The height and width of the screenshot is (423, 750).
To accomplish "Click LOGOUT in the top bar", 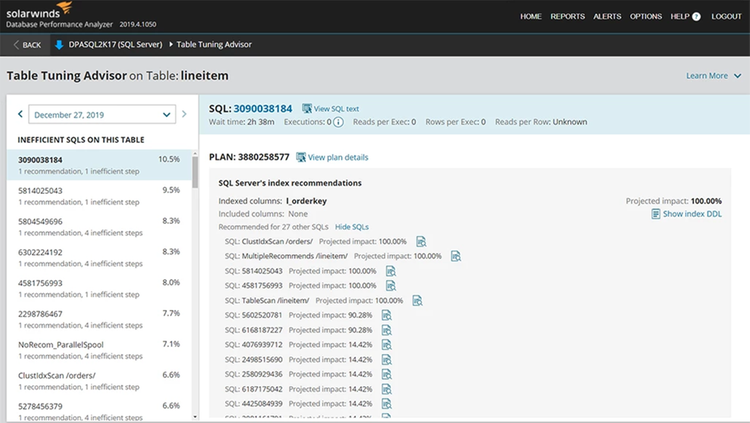I will (x=726, y=16).
